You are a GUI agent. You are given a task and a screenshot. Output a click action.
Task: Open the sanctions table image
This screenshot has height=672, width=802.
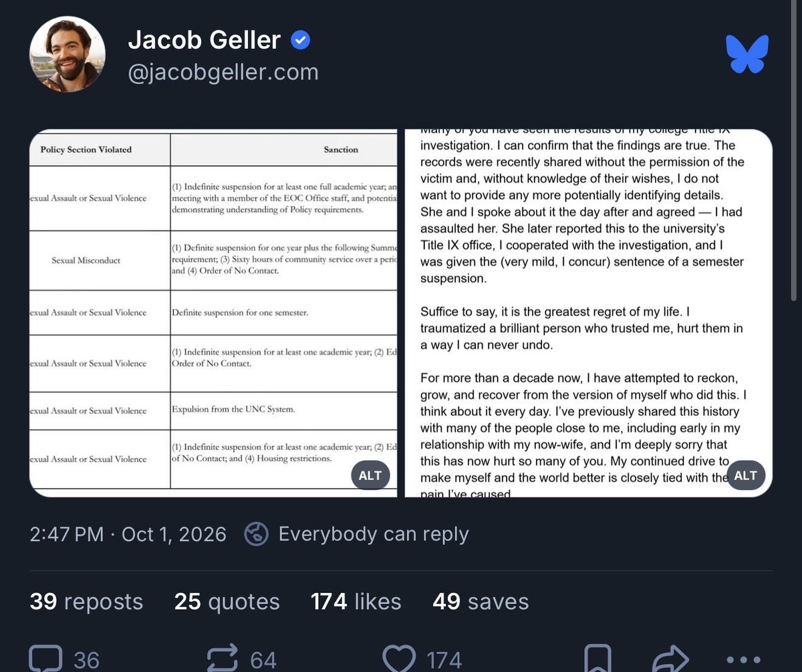tap(213, 313)
